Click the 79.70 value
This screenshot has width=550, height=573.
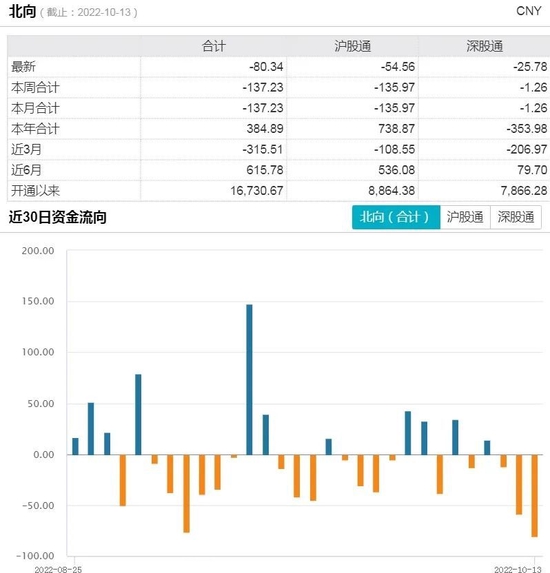pos(531,170)
